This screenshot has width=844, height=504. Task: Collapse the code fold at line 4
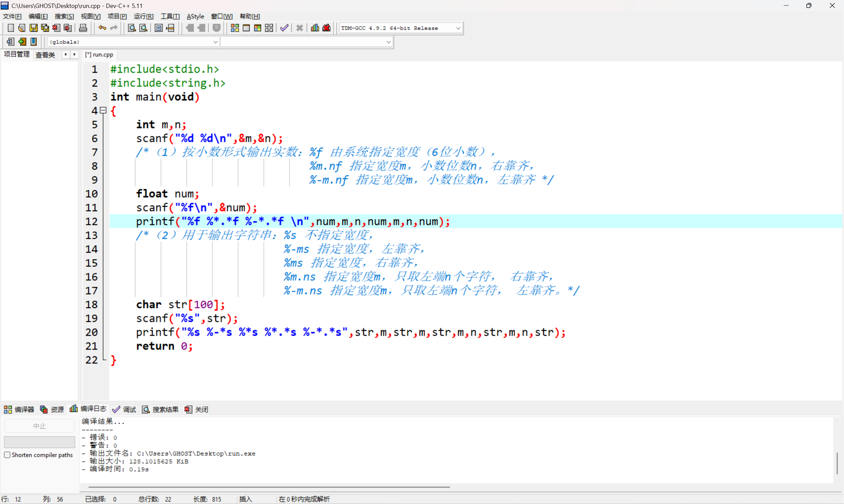coord(104,110)
